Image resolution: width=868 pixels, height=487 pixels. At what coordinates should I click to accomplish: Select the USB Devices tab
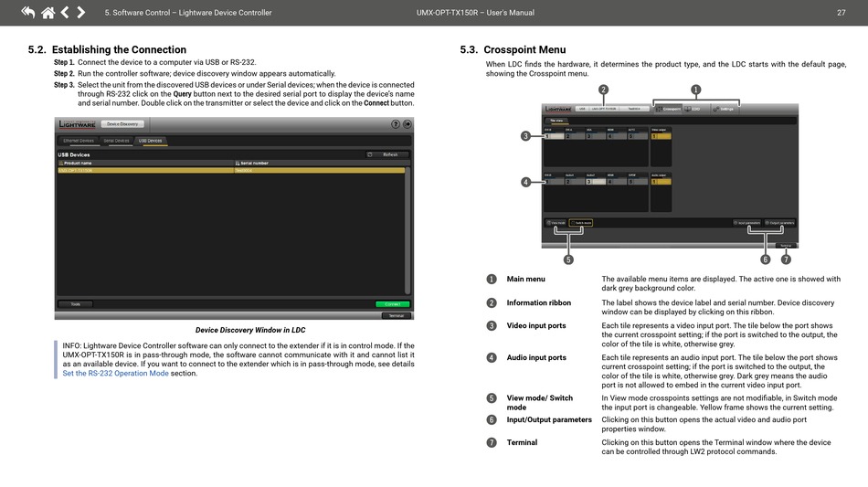click(x=150, y=141)
